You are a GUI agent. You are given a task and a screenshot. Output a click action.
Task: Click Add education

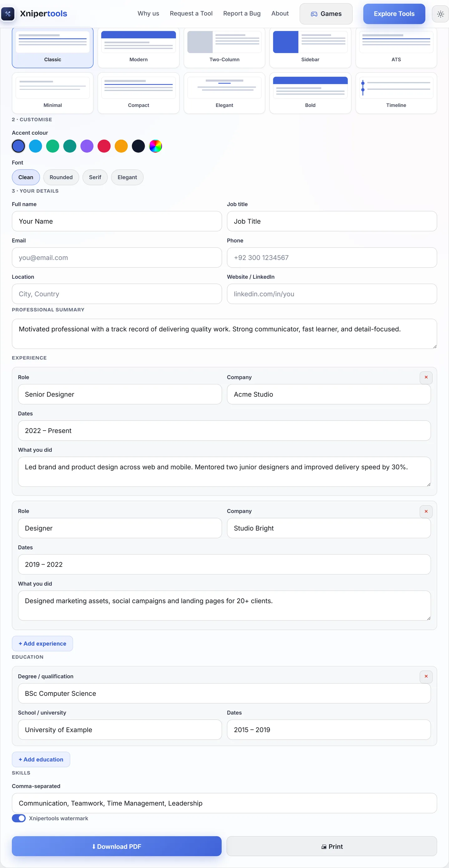(x=41, y=759)
